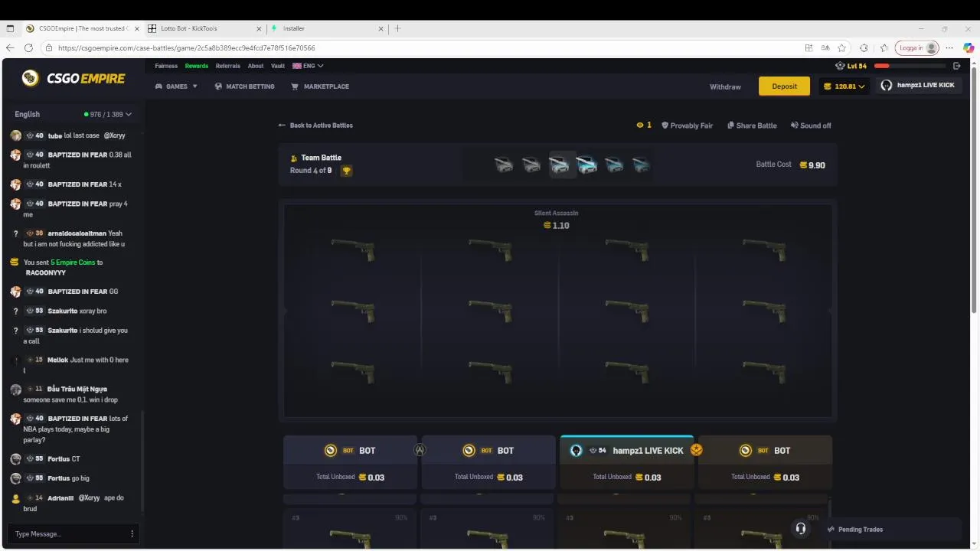Open the Fairness page
Screen dimensions: 980x551
(x=166, y=66)
